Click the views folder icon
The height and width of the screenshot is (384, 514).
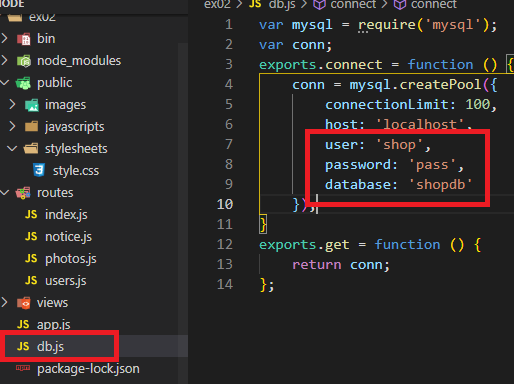(24, 303)
